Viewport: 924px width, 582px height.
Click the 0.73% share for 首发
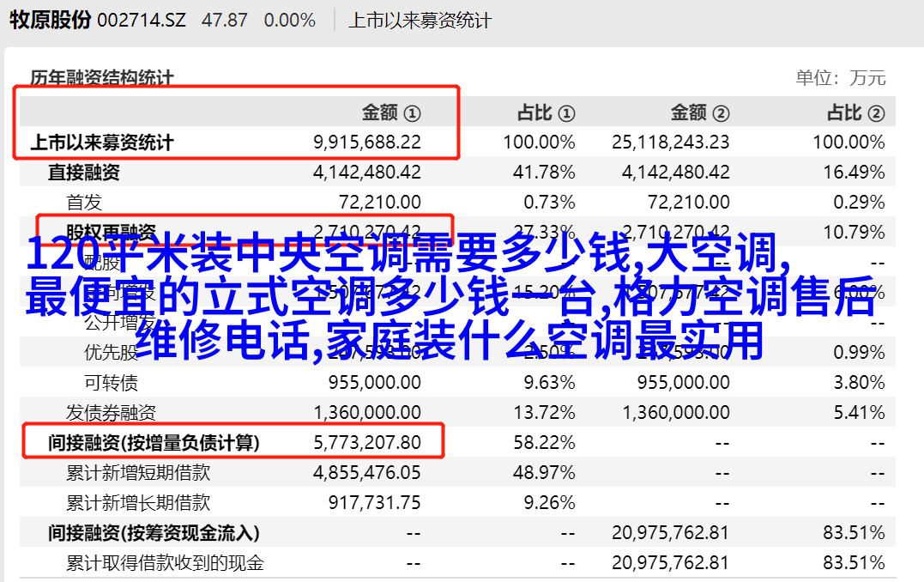point(549,203)
